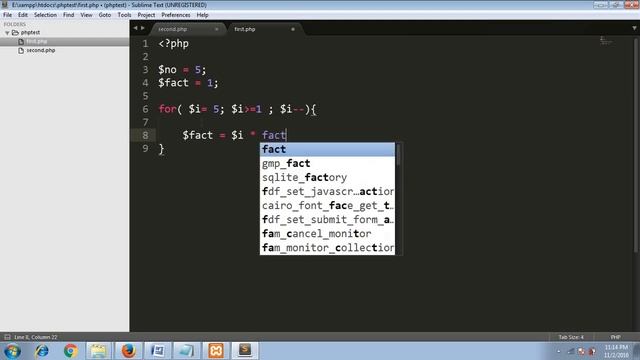
Task: Choose 'fam_monitor_collection' suggestion
Action: pos(327,248)
